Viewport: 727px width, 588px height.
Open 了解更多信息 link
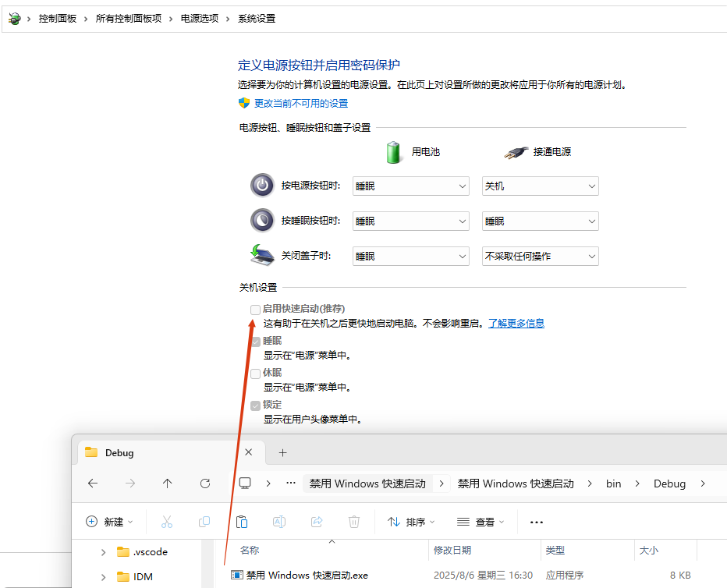516,323
